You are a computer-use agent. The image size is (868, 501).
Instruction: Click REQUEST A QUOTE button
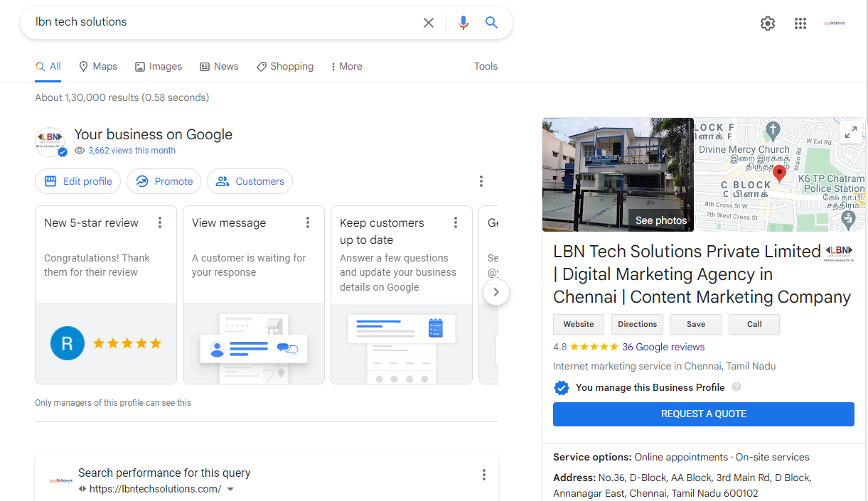pyautogui.click(x=704, y=414)
